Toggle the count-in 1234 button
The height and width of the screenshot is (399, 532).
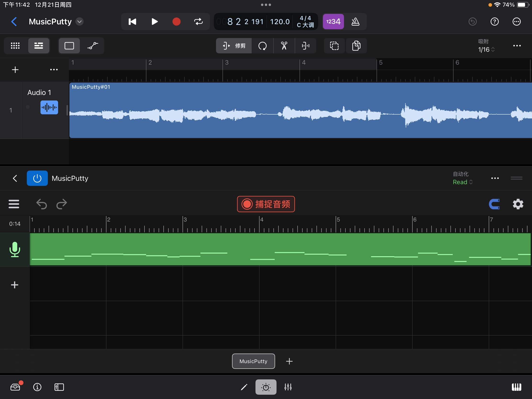pyautogui.click(x=333, y=22)
